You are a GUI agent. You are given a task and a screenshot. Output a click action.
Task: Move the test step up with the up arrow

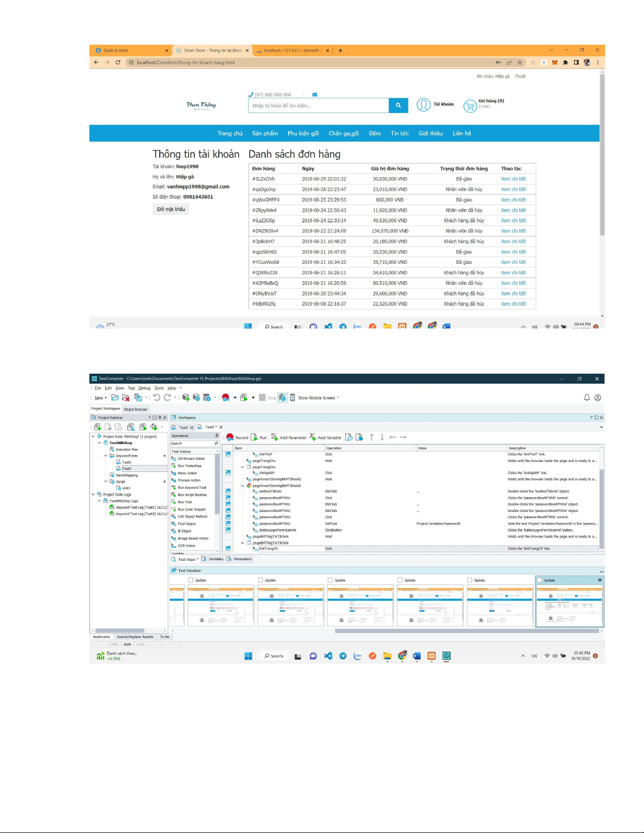click(x=372, y=437)
